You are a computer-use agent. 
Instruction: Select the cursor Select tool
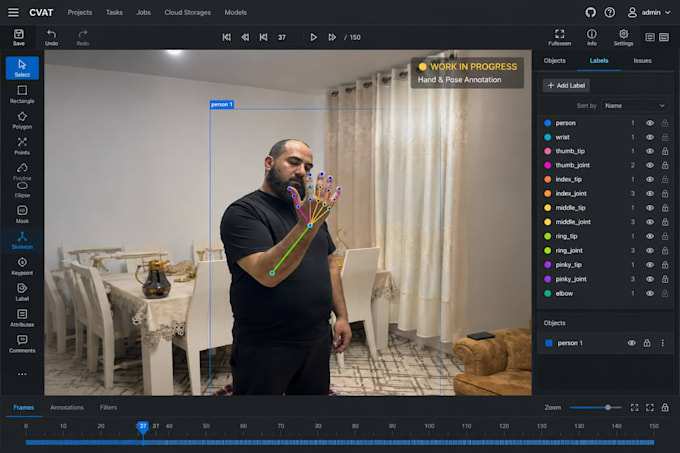click(22, 68)
